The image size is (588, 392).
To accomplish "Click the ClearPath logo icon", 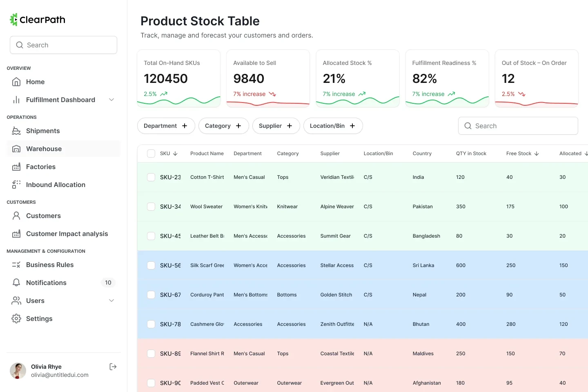I will (14, 20).
